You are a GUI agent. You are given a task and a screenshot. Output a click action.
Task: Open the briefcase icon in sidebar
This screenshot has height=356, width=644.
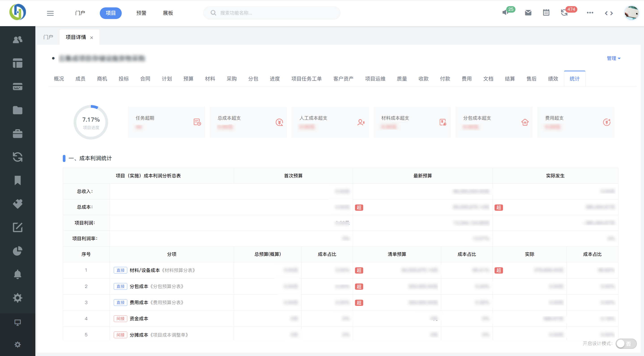[x=17, y=134]
